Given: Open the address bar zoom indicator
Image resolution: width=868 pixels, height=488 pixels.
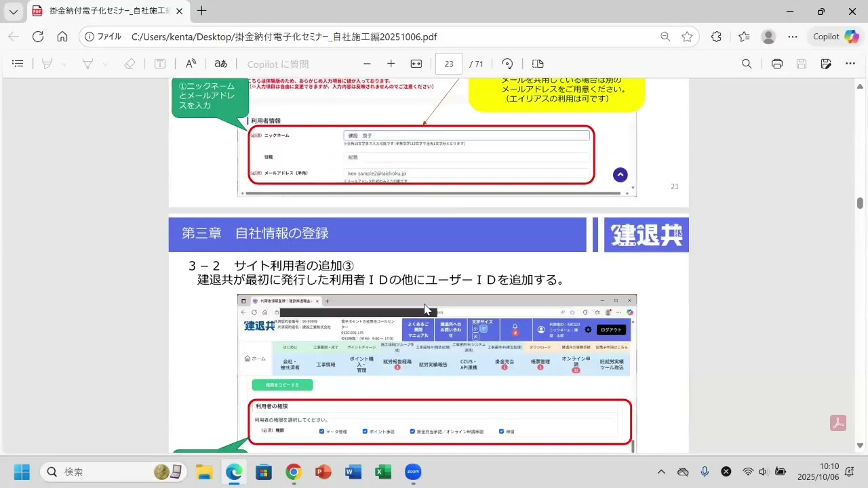Looking at the screenshot, I should pos(665,37).
